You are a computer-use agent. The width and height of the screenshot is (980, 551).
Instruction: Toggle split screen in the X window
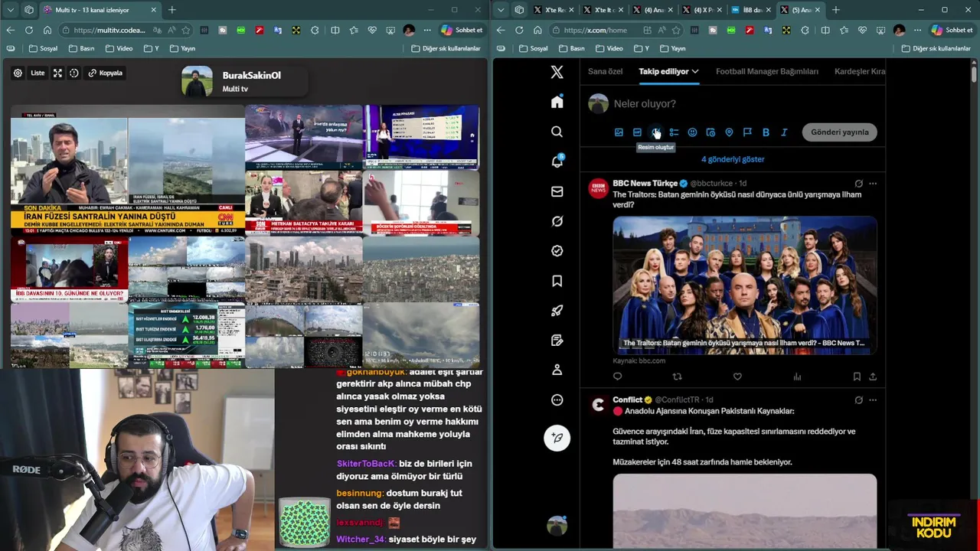pos(825,30)
